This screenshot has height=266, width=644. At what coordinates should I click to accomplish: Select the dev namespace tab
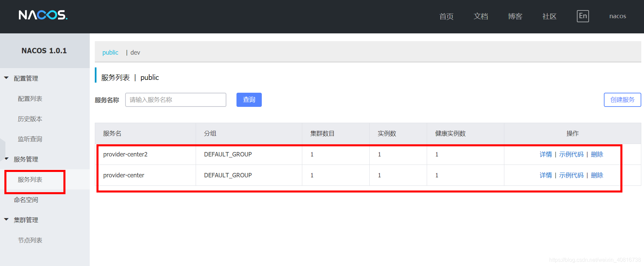tap(135, 53)
